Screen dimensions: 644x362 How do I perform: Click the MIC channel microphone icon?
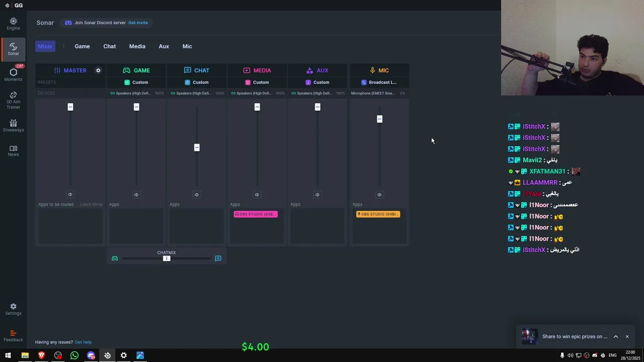(x=372, y=70)
